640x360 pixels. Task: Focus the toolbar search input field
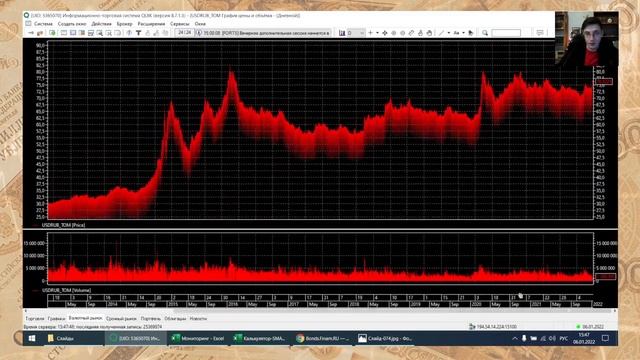point(506,33)
